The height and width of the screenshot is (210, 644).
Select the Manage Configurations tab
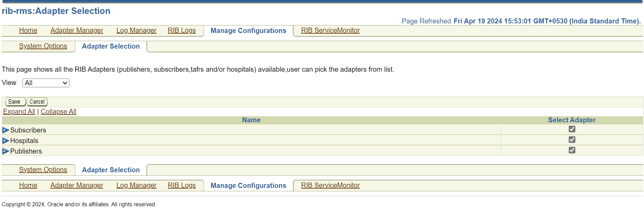click(248, 30)
